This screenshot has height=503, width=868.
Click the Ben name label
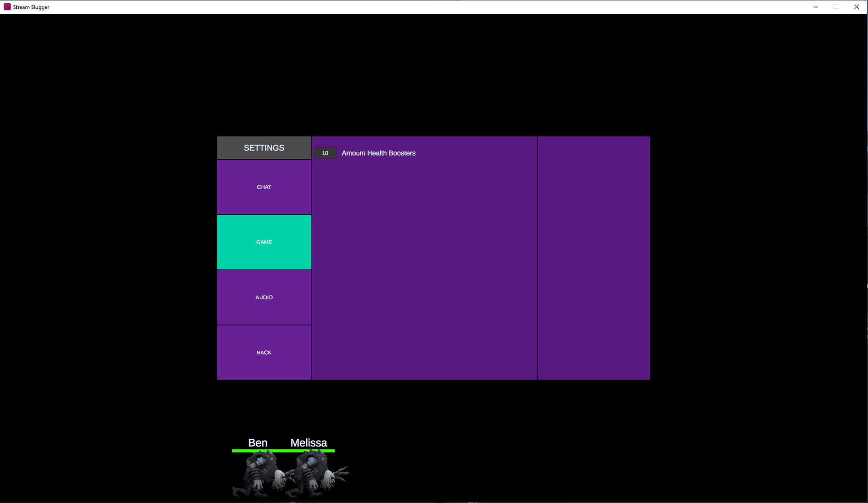coord(258,443)
